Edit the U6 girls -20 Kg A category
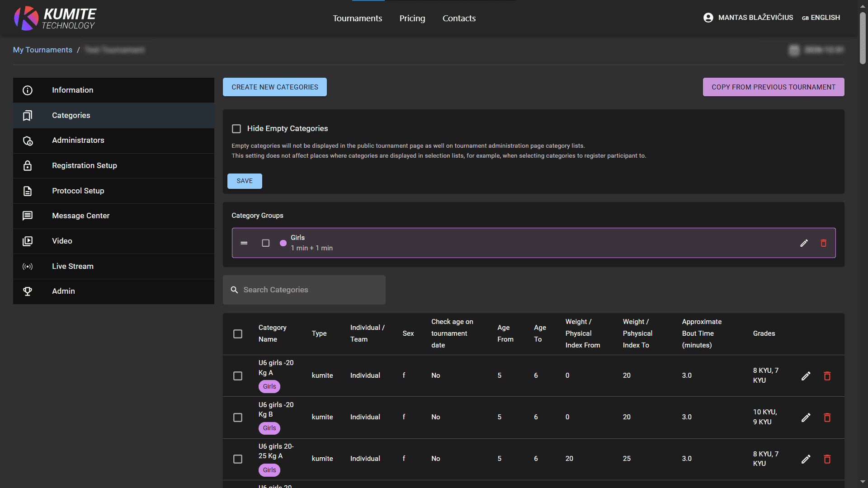 pyautogui.click(x=806, y=376)
